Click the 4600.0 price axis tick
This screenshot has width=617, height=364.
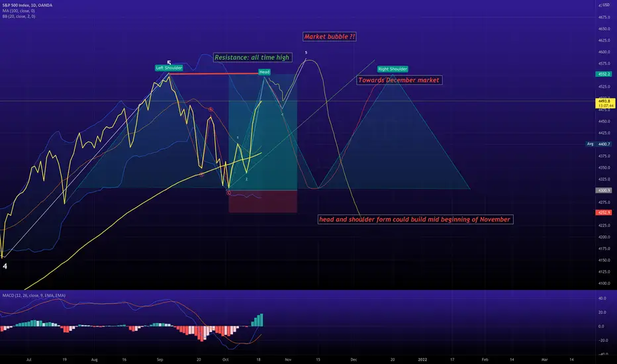click(604, 52)
